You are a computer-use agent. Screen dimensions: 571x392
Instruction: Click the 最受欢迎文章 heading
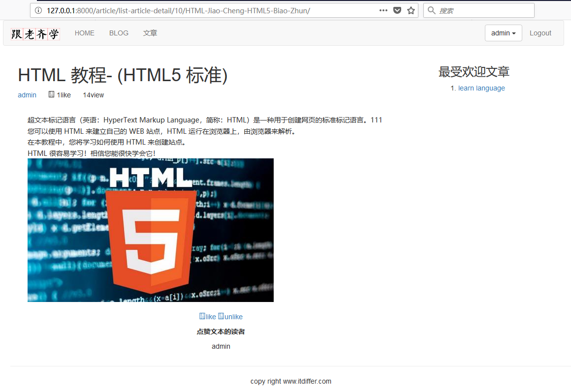coord(474,72)
